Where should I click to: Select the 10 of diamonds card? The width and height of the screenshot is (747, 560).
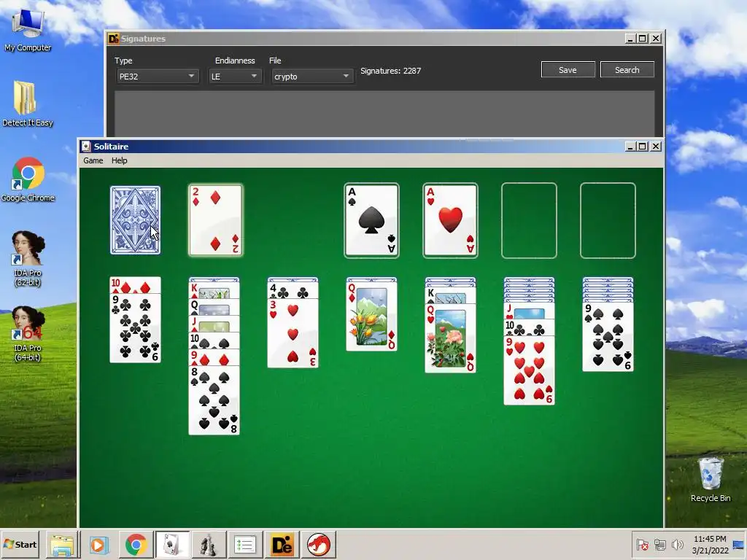point(135,285)
